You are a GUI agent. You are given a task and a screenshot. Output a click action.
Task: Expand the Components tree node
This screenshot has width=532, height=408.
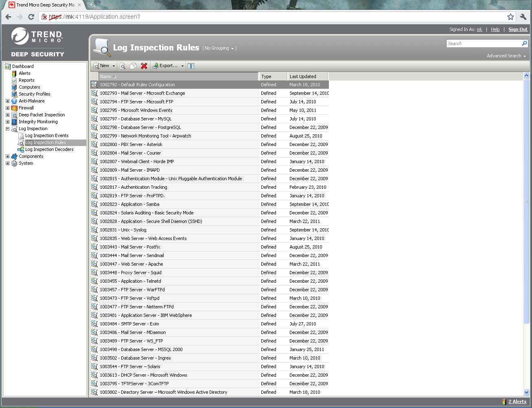(7, 156)
